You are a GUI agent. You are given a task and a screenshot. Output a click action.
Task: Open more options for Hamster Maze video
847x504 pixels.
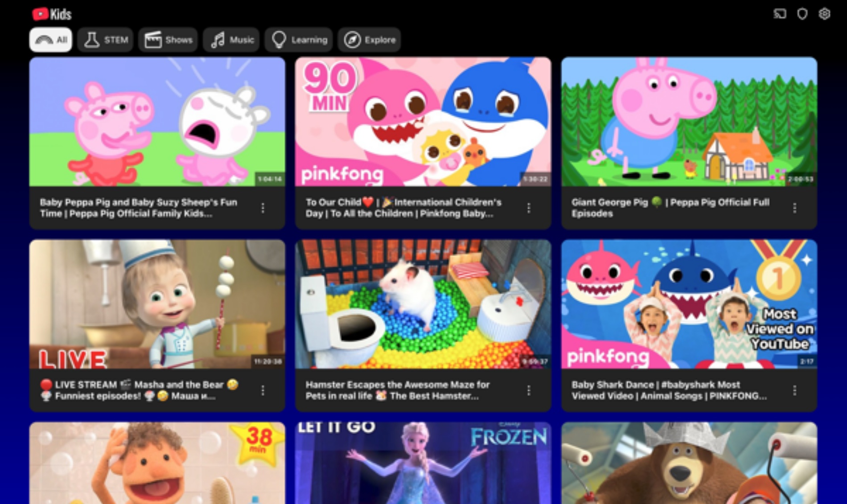coord(528,390)
